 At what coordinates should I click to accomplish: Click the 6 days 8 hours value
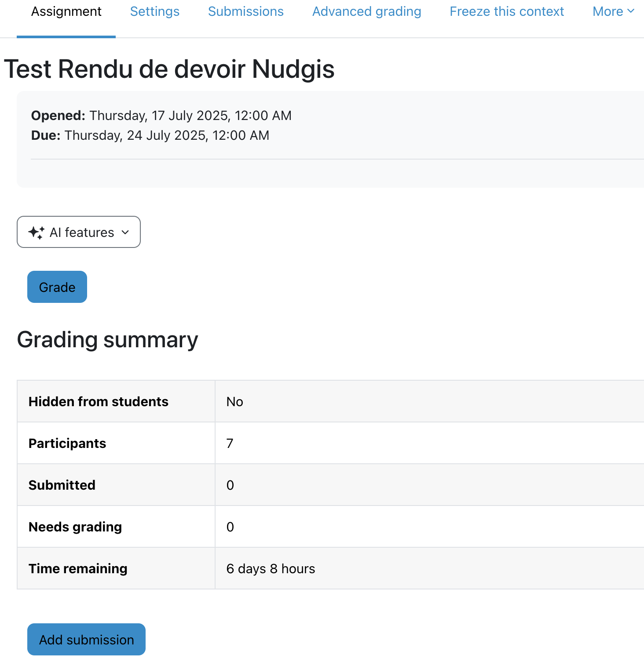[271, 569]
